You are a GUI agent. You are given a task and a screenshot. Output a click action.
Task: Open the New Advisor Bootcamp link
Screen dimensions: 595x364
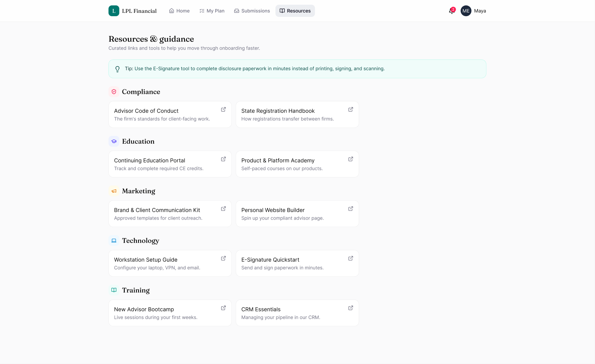click(170, 313)
